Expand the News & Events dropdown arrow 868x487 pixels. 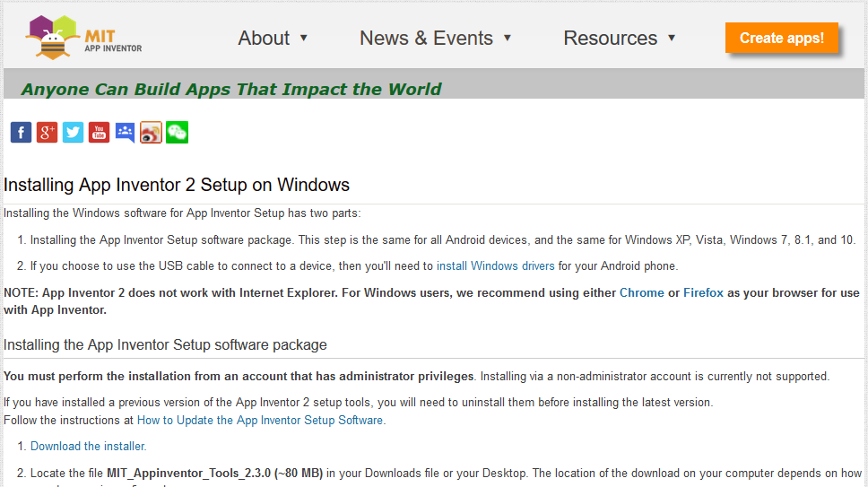(508, 38)
